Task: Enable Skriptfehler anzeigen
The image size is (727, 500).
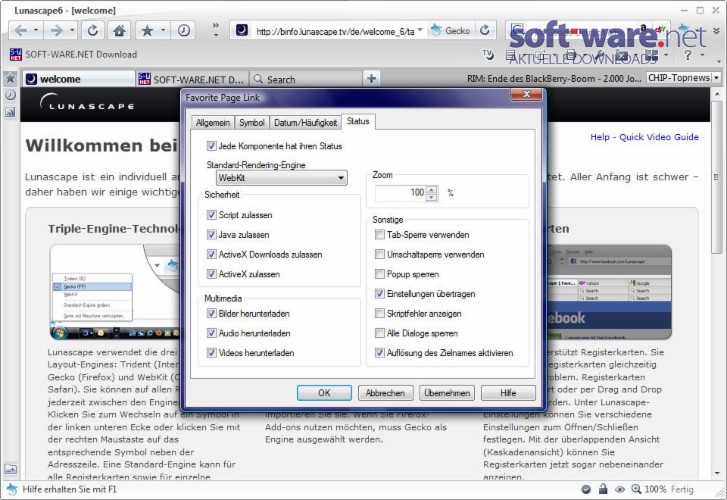Action: pos(380,314)
